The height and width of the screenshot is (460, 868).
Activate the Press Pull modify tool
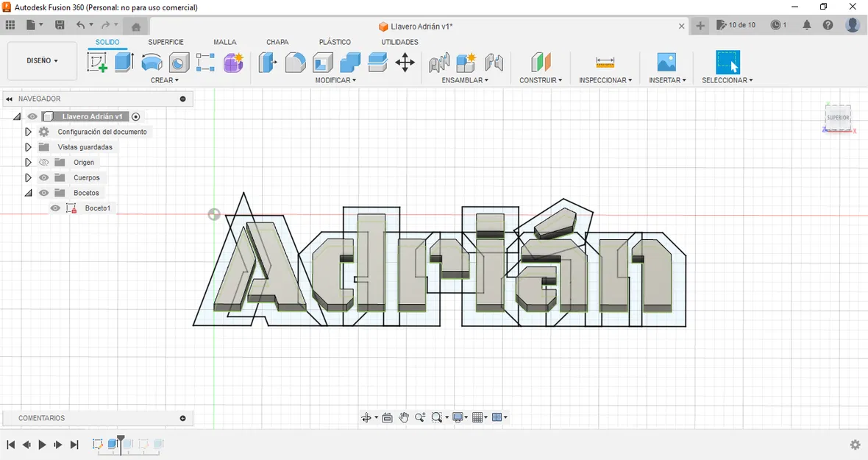(267, 63)
